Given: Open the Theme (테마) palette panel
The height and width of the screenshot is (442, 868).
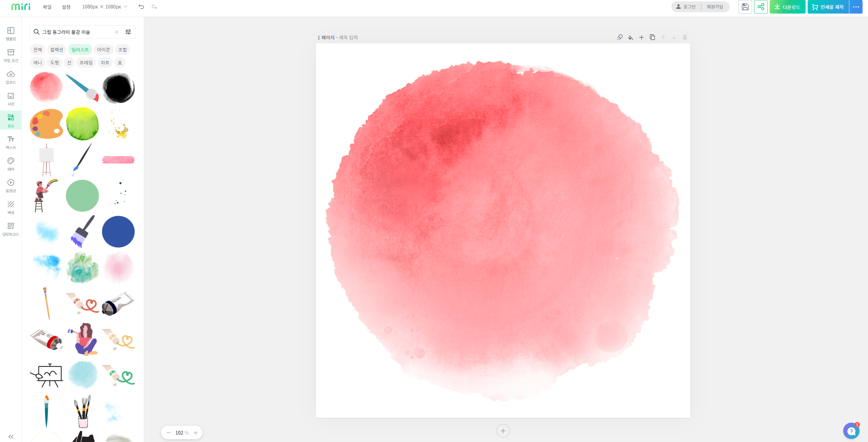Looking at the screenshot, I should coord(11,164).
